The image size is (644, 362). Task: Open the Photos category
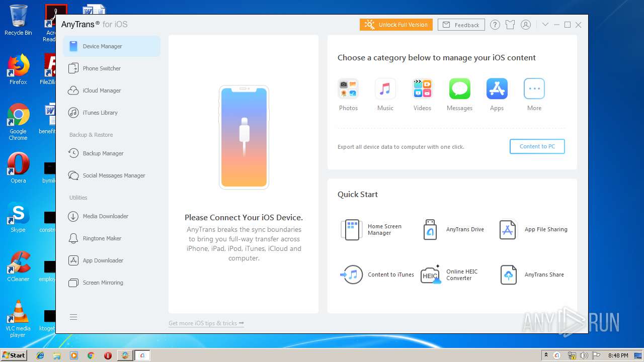click(348, 95)
